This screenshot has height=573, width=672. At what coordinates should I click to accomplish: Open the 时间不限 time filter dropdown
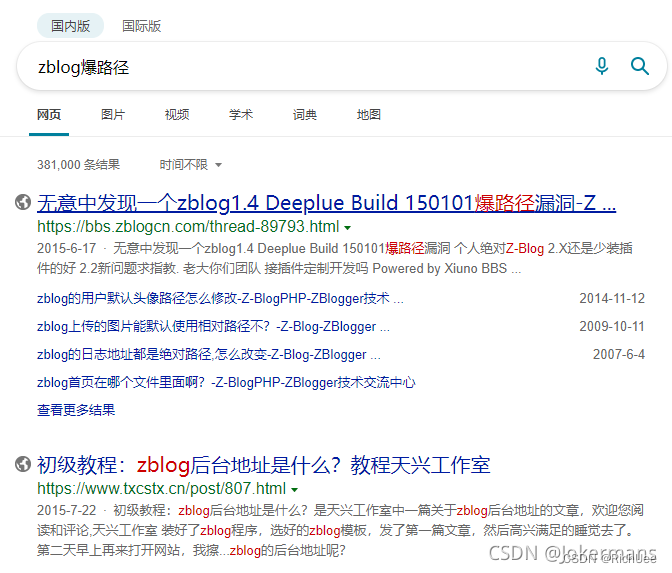(190, 165)
